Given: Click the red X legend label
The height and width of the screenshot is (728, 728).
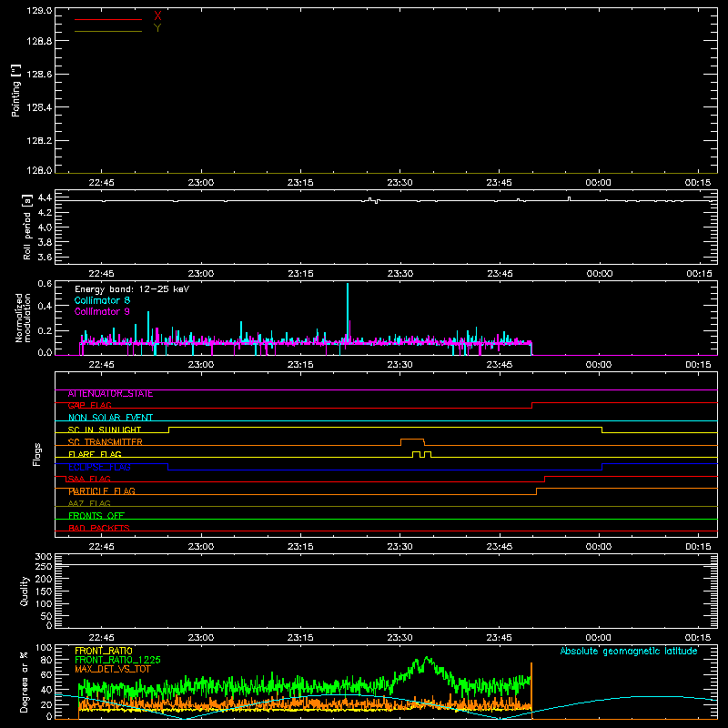Looking at the screenshot, I should tap(157, 16).
